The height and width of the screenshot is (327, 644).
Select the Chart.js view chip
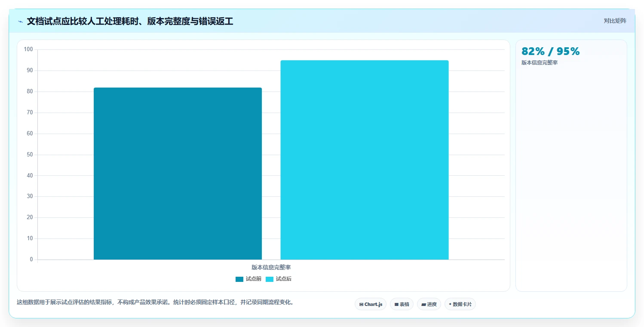pyautogui.click(x=371, y=304)
